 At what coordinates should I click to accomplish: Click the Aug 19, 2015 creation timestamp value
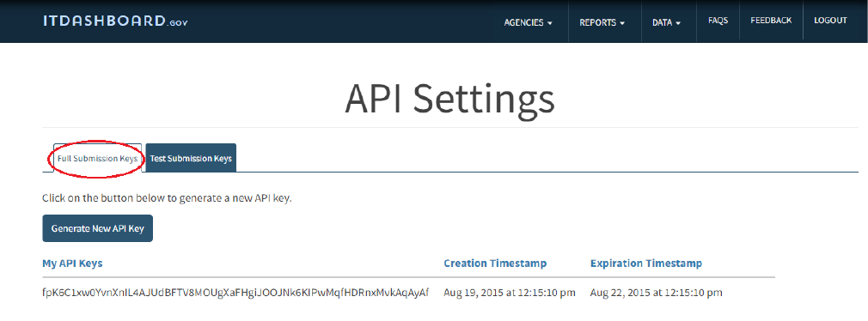tap(510, 293)
